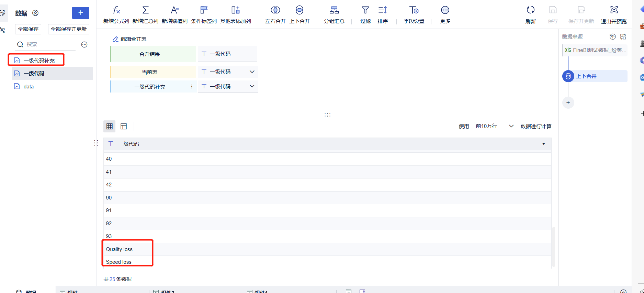Switch to the field layout view
The height and width of the screenshot is (293, 644).
tap(124, 127)
